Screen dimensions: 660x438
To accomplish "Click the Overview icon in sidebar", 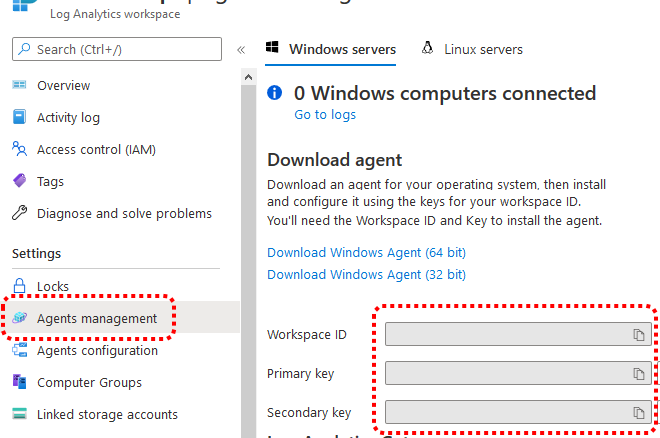I will click(x=19, y=85).
